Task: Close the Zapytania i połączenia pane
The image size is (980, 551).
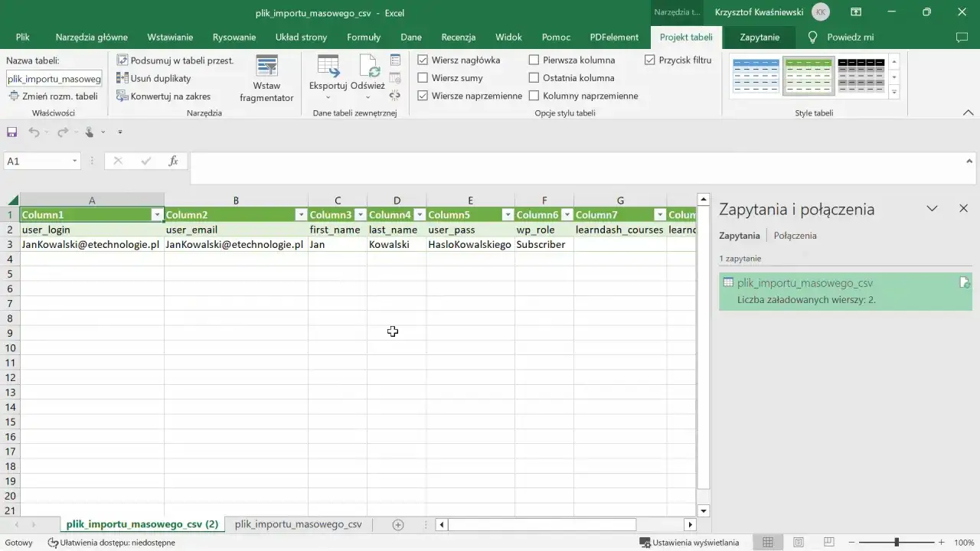Action: click(964, 208)
